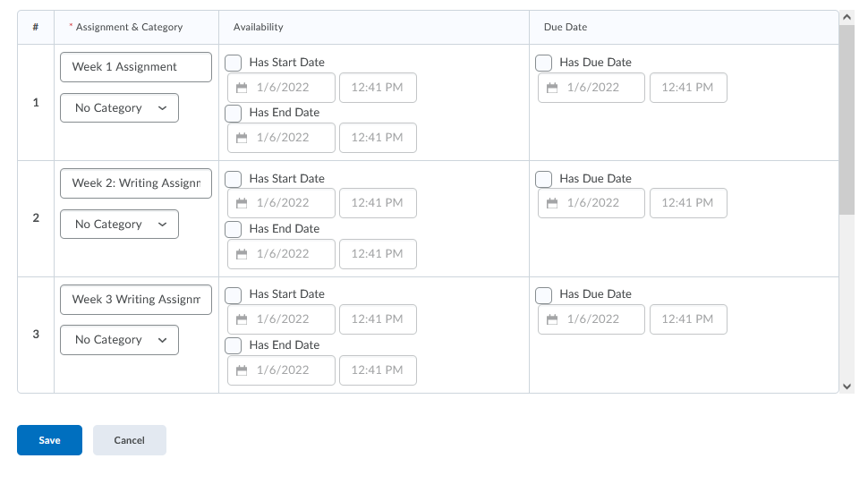Click calendar icon in Week 1 due date
The width and height of the screenshot is (868, 484).
[552, 88]
